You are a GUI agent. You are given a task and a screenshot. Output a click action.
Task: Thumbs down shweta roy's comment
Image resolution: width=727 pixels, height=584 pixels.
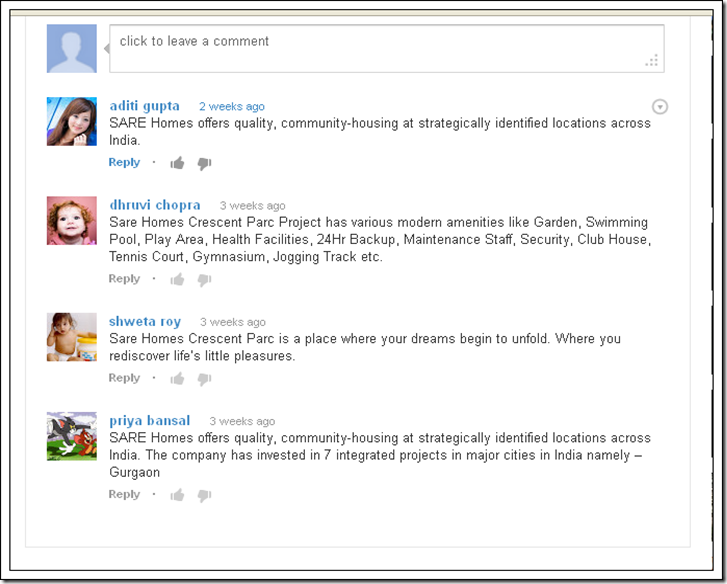tap(204, 379)
